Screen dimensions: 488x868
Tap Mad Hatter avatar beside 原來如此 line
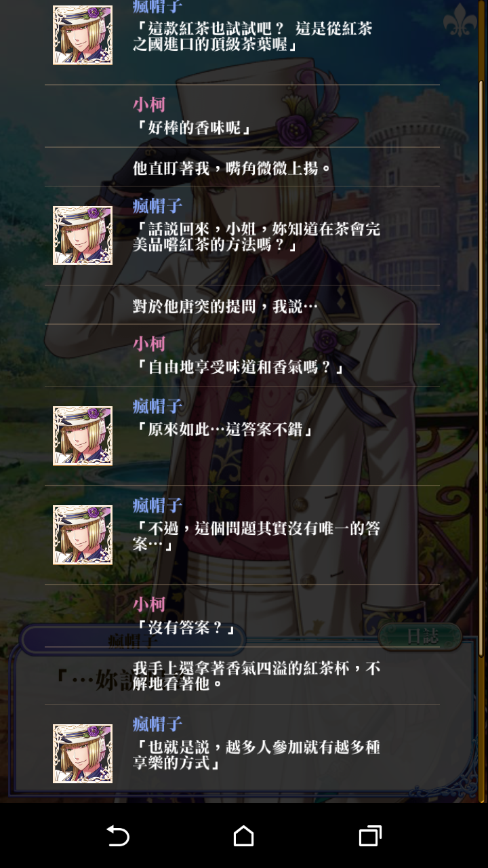click(x=83, y=436)
